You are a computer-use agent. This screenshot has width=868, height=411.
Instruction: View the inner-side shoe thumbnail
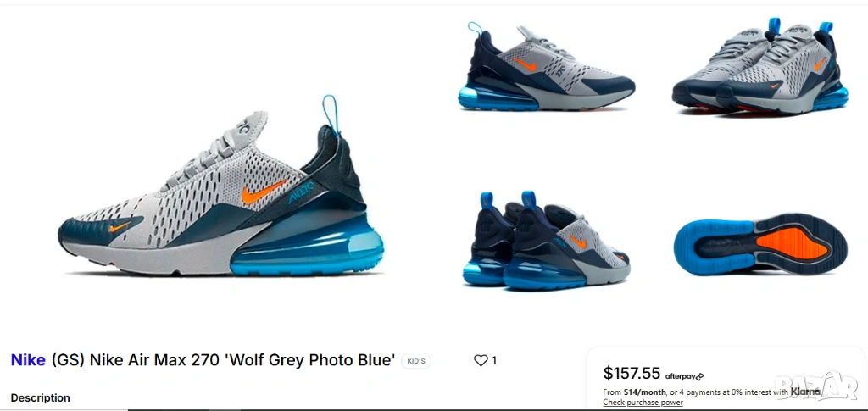[547, 66]
